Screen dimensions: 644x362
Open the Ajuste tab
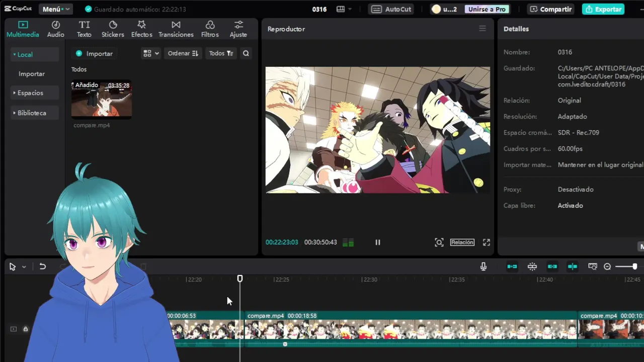(238, 29)
